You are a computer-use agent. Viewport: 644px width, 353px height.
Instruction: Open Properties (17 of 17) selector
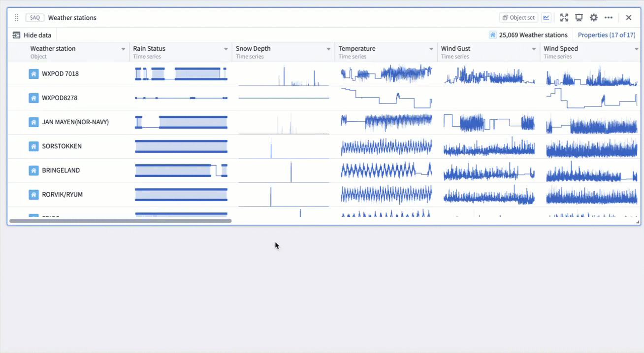pyautogui.click(x=606, y=35)
